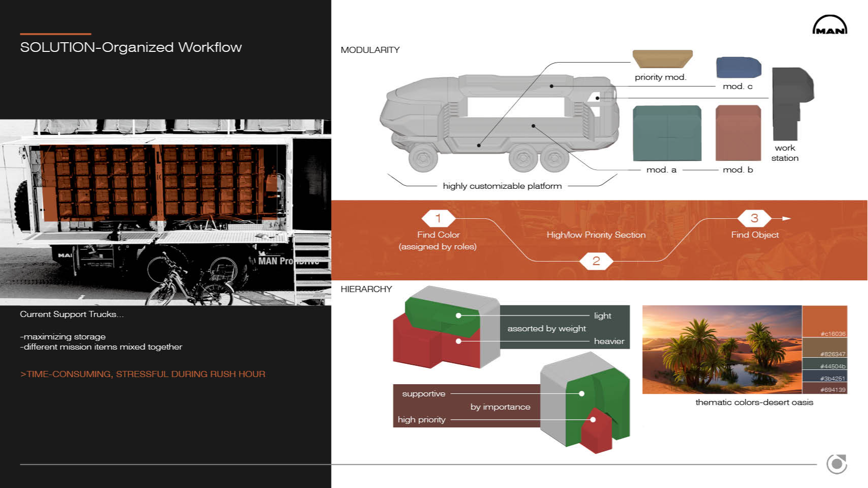Click the MAN logo in top corner
The image size is (868, 488).
point(830,24)
